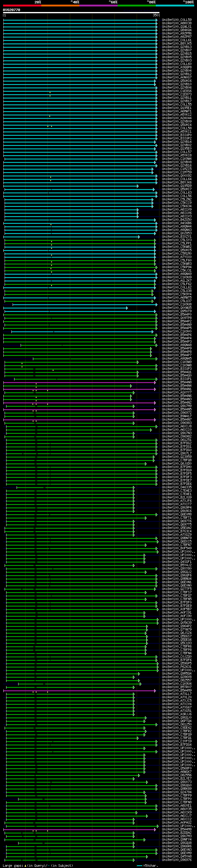Click UniRef100_A1KYY7 hit name

(x=177, y=392)
